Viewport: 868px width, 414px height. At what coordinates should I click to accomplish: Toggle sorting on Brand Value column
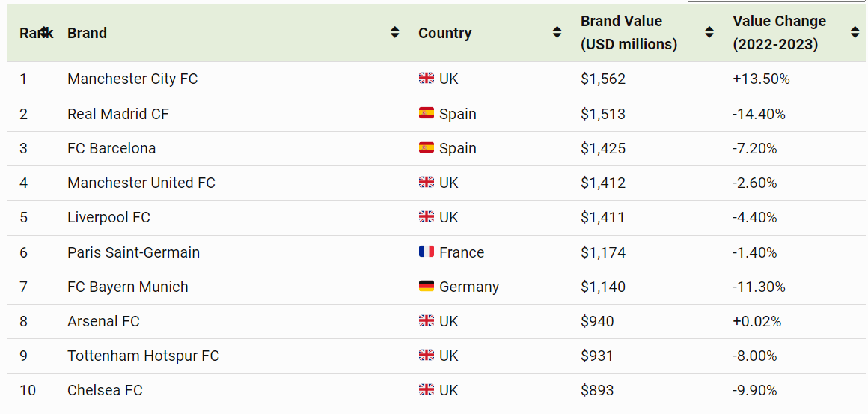click(709, 32)
